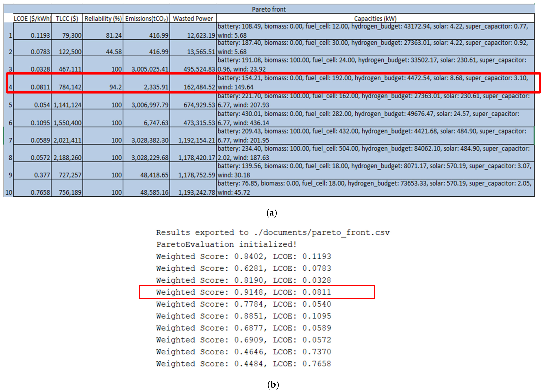Screen dimensions: 543x392
Task: Click the 'Wasted Power' column header
Action: (193, 18)
